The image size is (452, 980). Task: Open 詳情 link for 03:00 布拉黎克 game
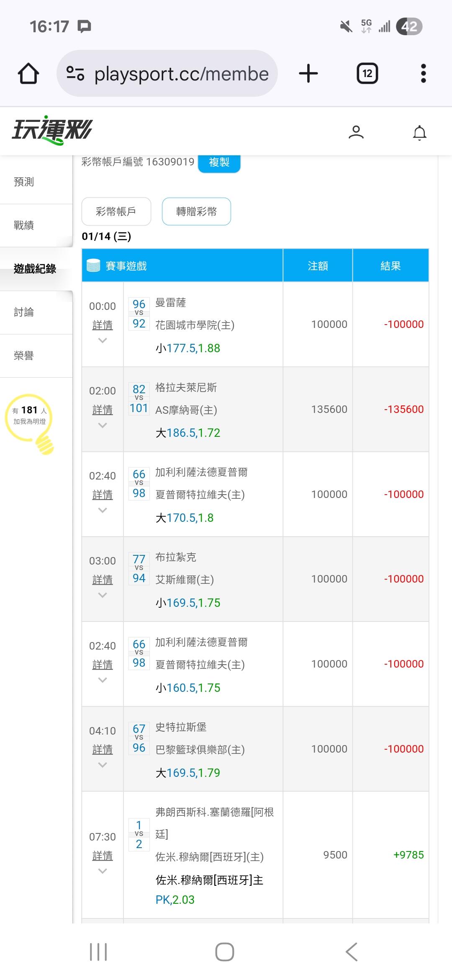coord(103,580)
